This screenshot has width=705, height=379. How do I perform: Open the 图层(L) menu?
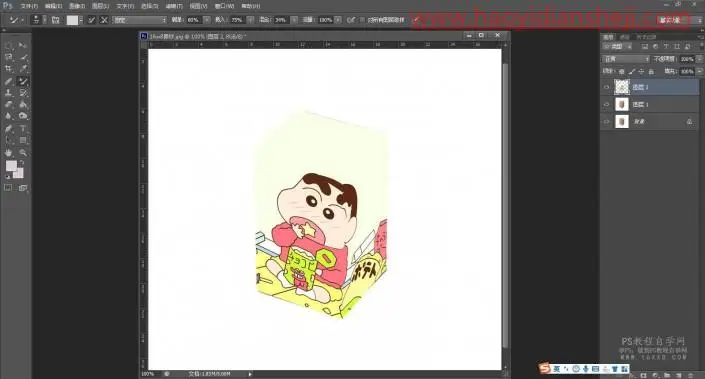(100, 6)
